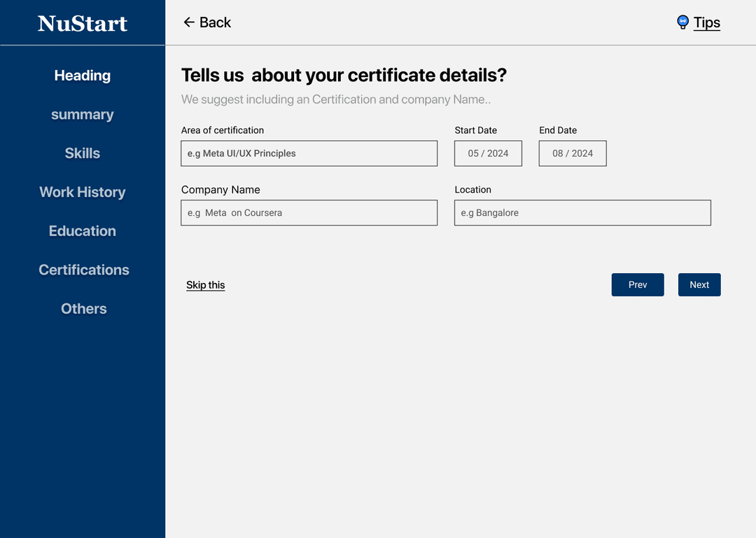The height and width of the screenshot is (538, 756).
Task: Open the summary section in sidebar
Action: click(x=83, y=114)
